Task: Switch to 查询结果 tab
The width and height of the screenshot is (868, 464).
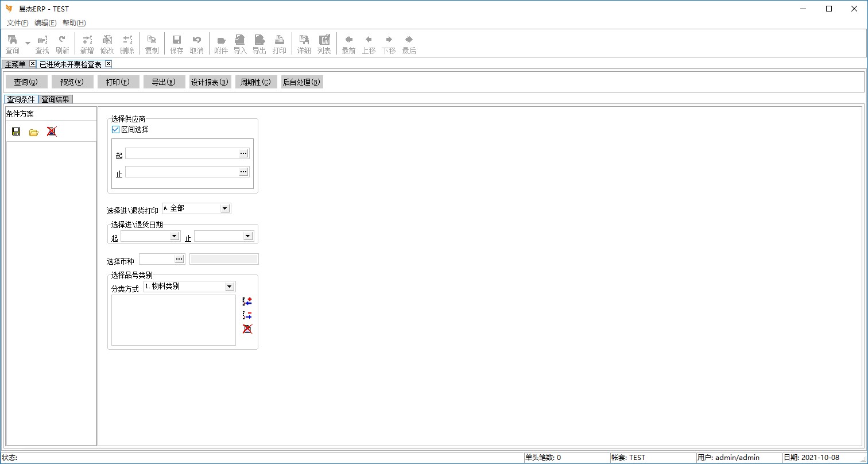Action: (56, 99)
